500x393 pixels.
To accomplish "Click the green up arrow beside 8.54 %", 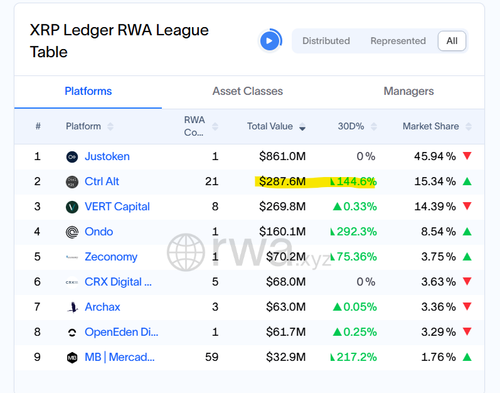I will 467,231.
